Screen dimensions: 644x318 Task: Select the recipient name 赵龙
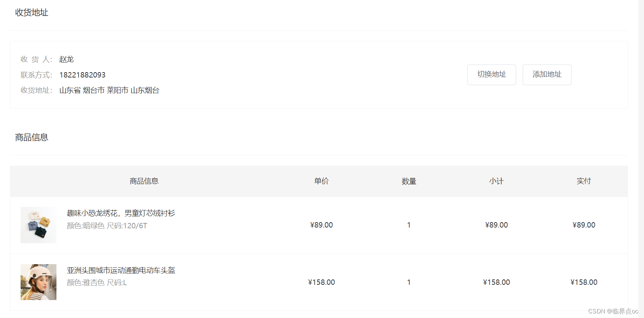pyautogui.click(x=66, y=59)
